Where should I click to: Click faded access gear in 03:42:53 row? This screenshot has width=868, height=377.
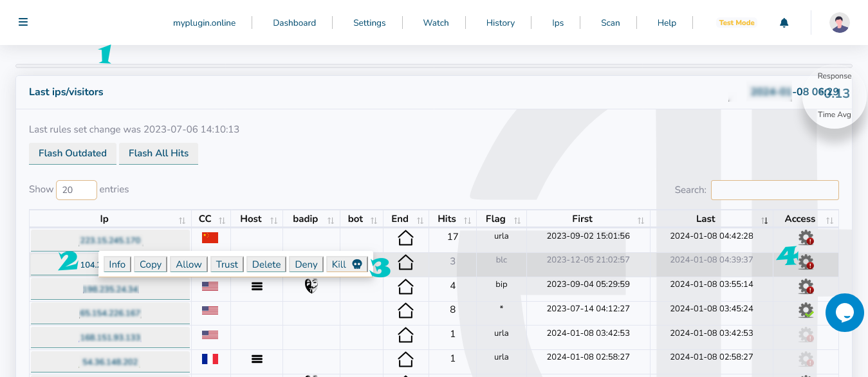[x=806, y=334]
